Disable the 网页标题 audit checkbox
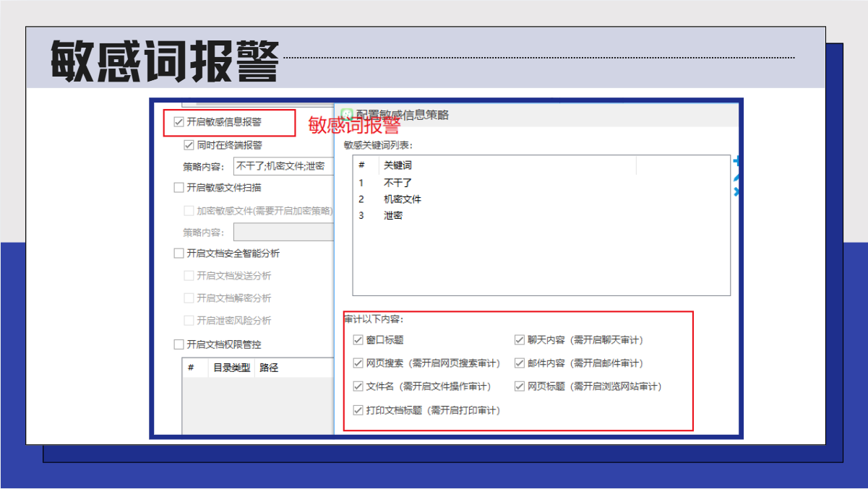The width and height of the screenshot is (868, 489). click(x=519, y=386)
